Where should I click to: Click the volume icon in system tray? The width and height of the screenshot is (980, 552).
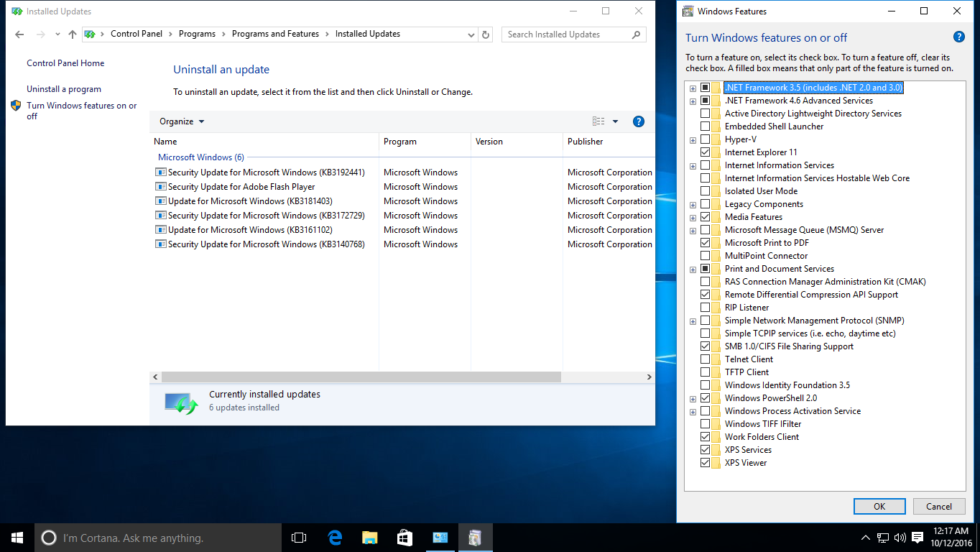[x=900, y=538]
